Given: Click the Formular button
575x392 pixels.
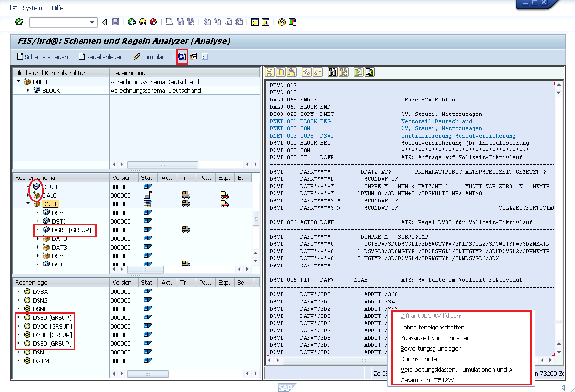Looking at the screenshot, I should (x=149, y=57).
